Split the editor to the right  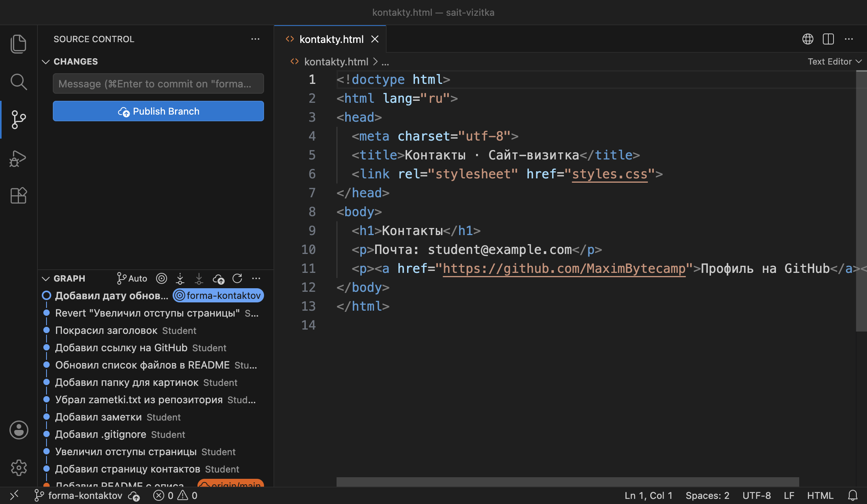828,39
